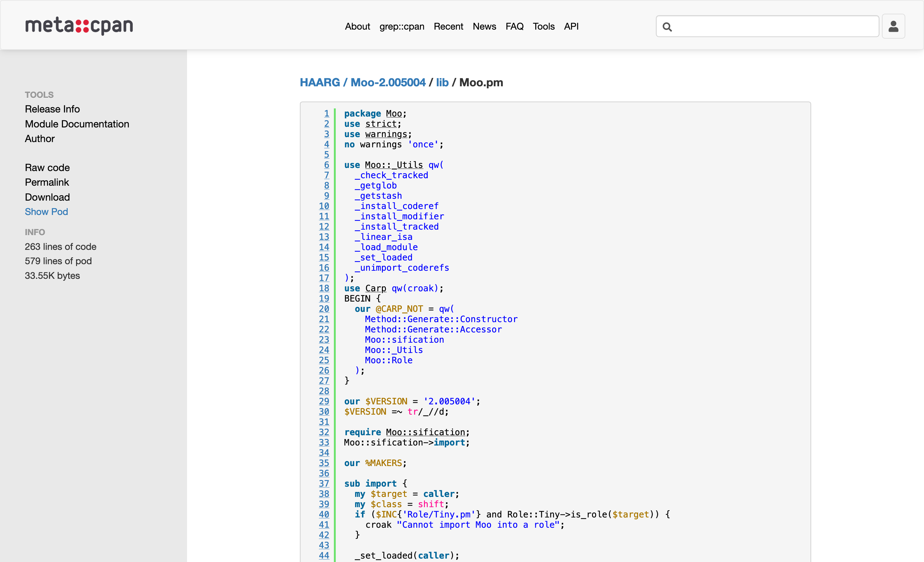Click the magnifying glass search icon
The width and height of the screenshot is (924, 562).
pyautogui.click(x=667, y=26)
